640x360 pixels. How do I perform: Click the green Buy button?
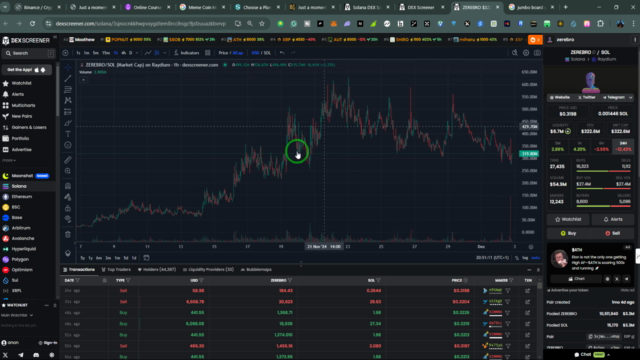click(x=568, y=233)
